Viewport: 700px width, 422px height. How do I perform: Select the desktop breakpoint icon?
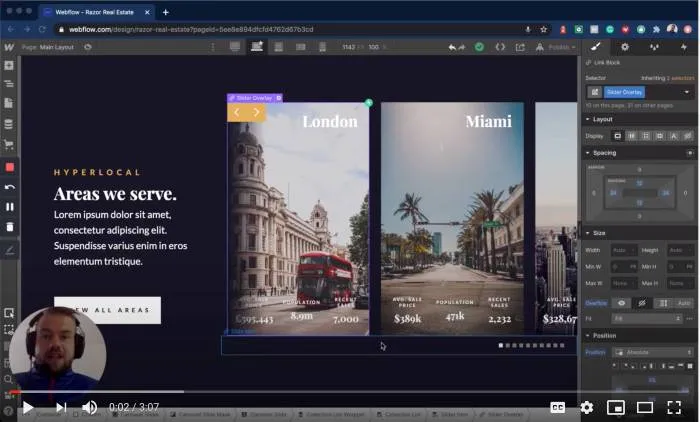[235, 47]
